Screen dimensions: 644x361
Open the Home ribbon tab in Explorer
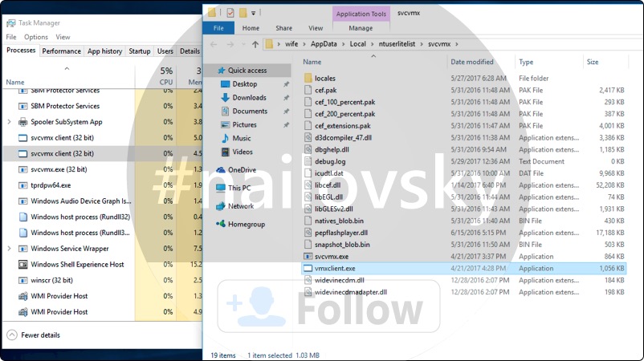point(251,28)
